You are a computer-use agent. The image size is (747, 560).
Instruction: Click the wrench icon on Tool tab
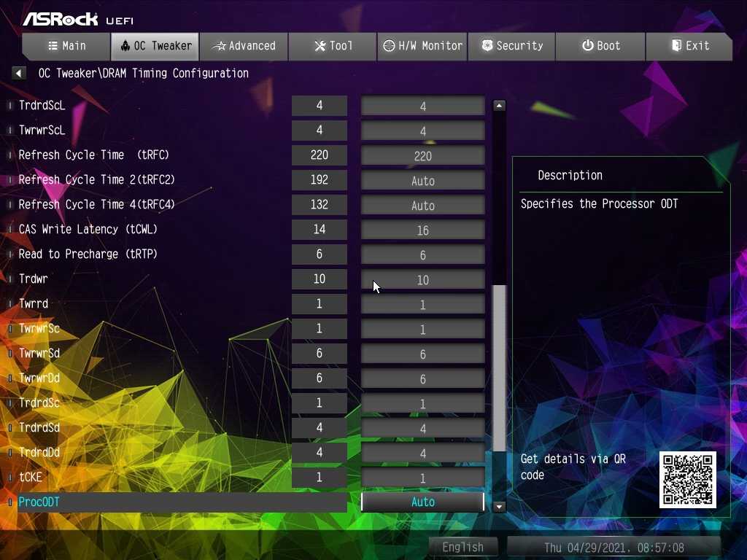pyautogui.click(x=320, y=46)
